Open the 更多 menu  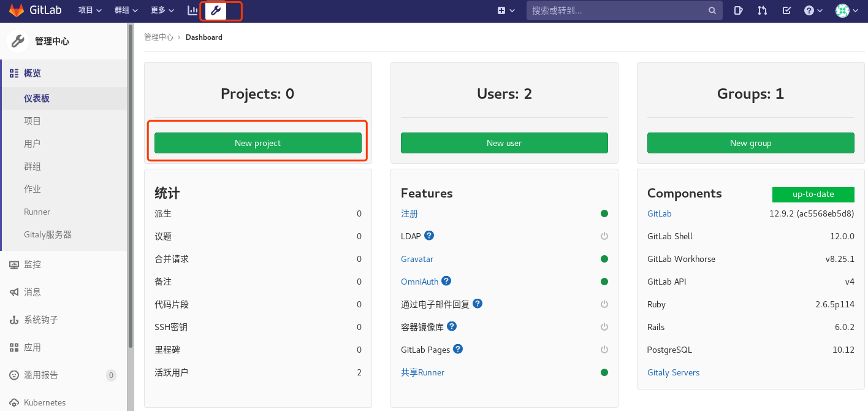(x=162, y=10)
